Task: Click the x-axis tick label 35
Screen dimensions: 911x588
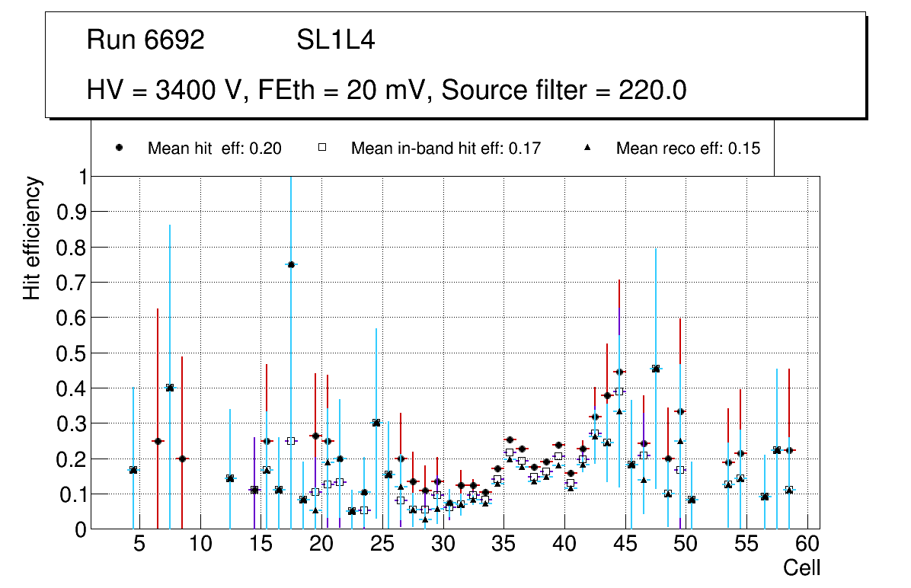Action: [x=503, y=545]
